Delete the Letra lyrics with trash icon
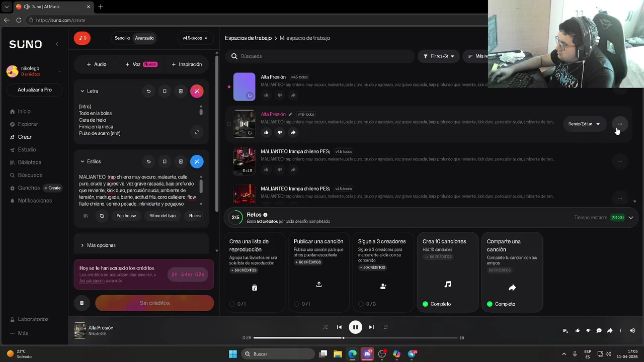 point(181,91)
